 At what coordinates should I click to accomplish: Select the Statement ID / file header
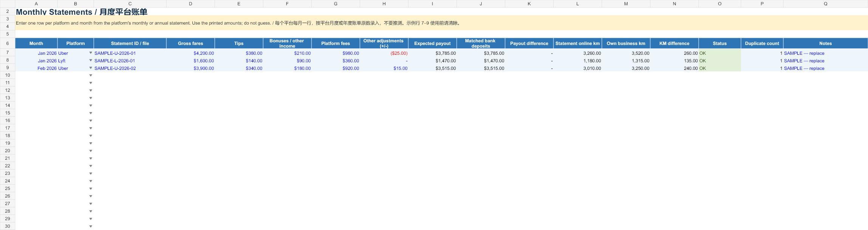point(130,43)
